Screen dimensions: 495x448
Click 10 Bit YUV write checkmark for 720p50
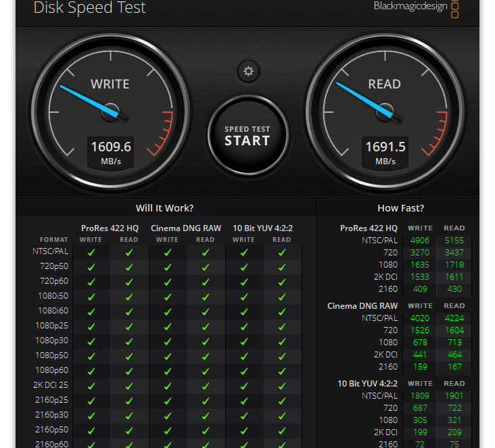(244, 267)
